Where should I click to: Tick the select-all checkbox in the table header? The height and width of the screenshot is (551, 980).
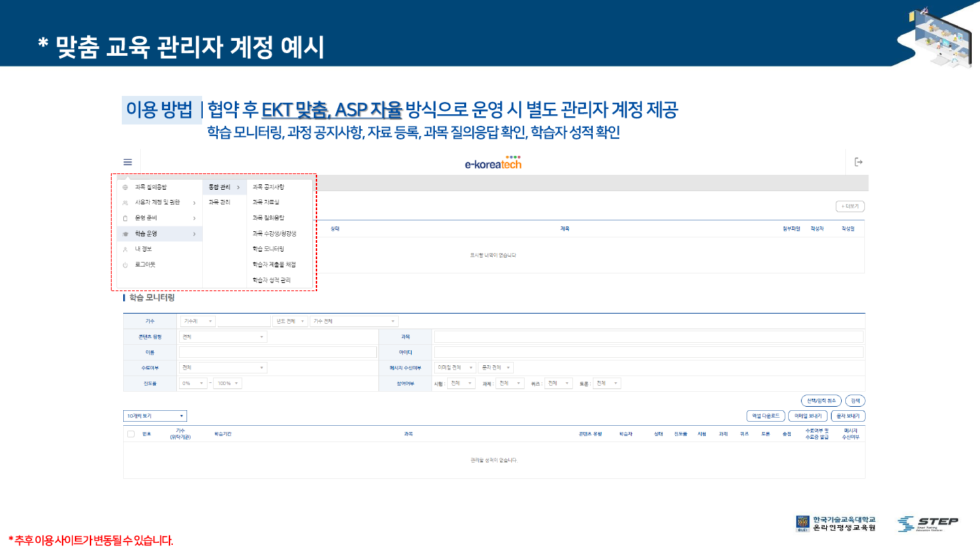[131, 433]
